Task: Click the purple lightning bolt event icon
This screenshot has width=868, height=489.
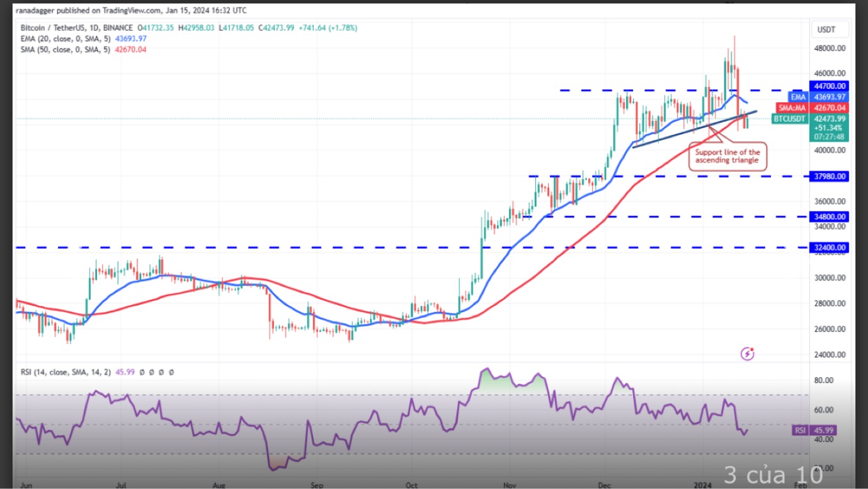Action: [747, 354]
